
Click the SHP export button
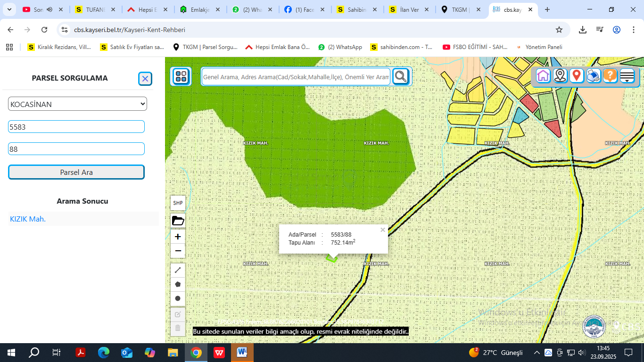[x=178, y=203]
